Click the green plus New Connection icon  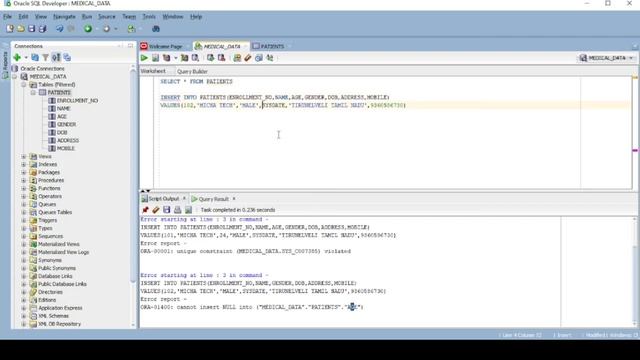pos(17,58)
